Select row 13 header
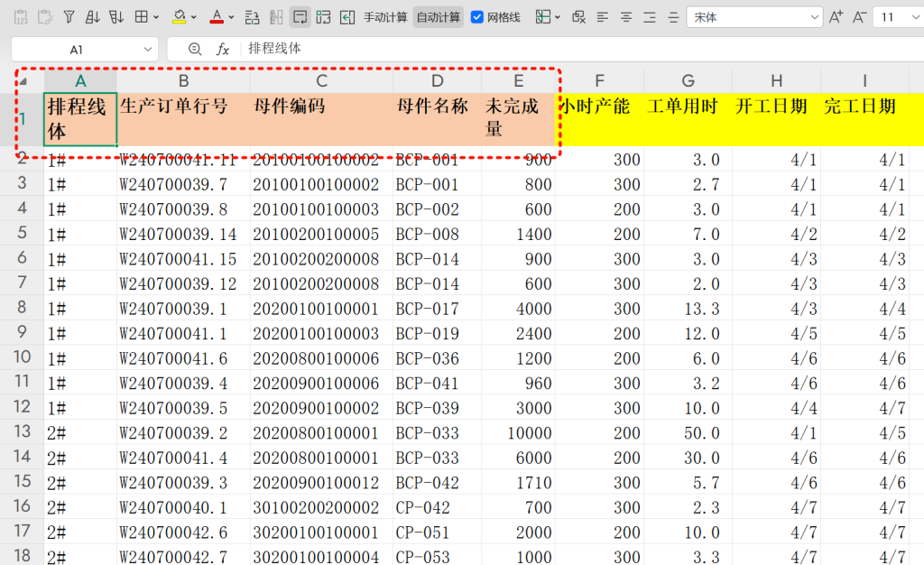 point(22,431)
